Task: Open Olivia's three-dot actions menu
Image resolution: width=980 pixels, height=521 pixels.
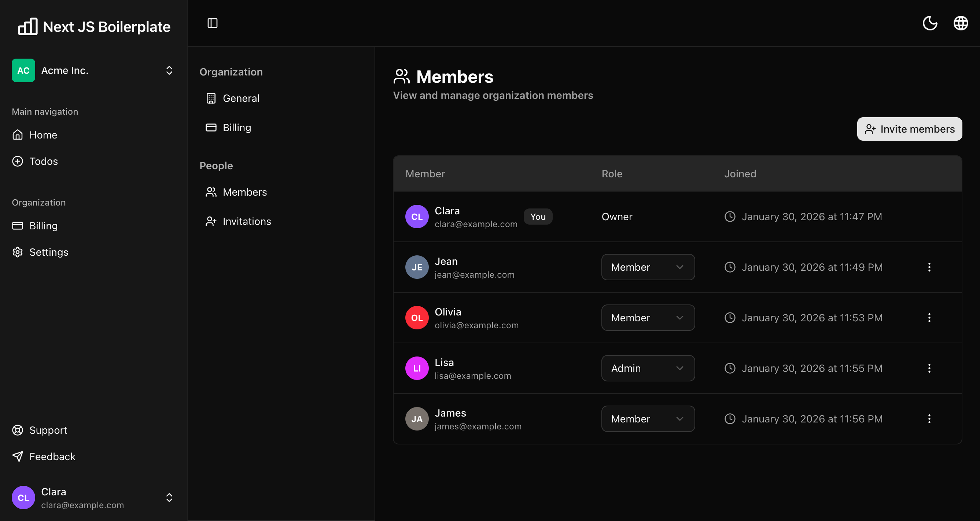Action: pos(929,318)
